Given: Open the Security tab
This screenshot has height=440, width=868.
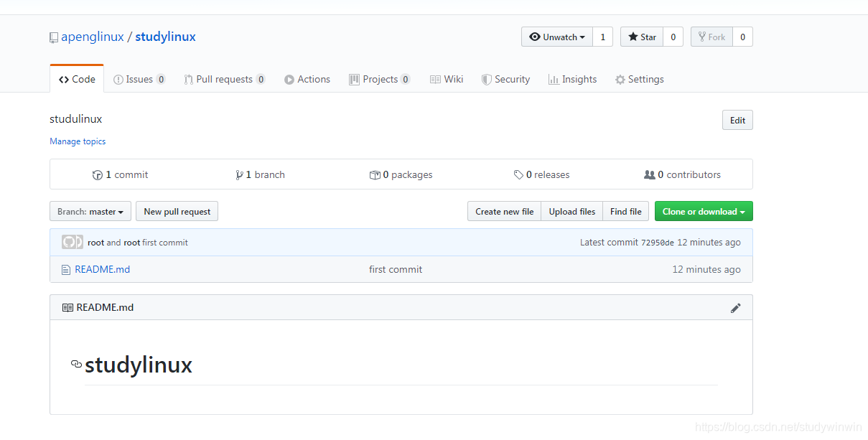Looking at the screenshot, I should click(505, 79).
